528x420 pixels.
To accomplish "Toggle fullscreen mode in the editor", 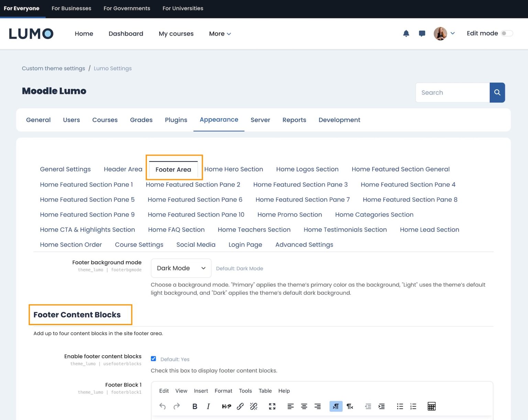I will pos(272,406).
